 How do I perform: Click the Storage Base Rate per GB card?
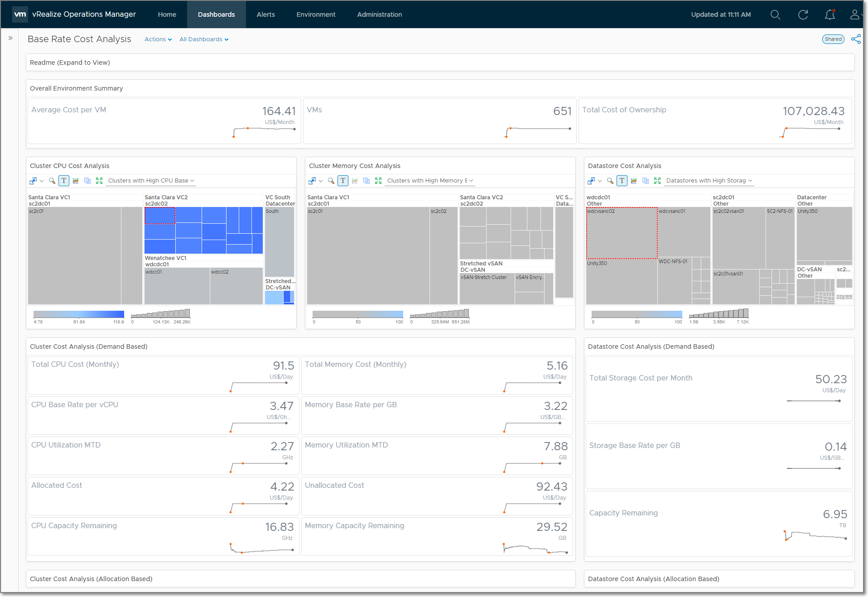(x=719, y=457)
